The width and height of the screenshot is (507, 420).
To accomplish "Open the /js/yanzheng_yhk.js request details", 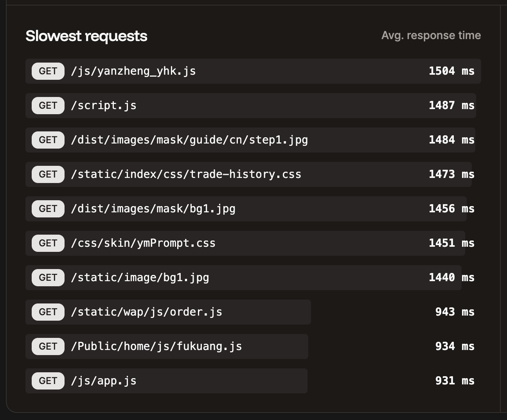I will 133,71.
